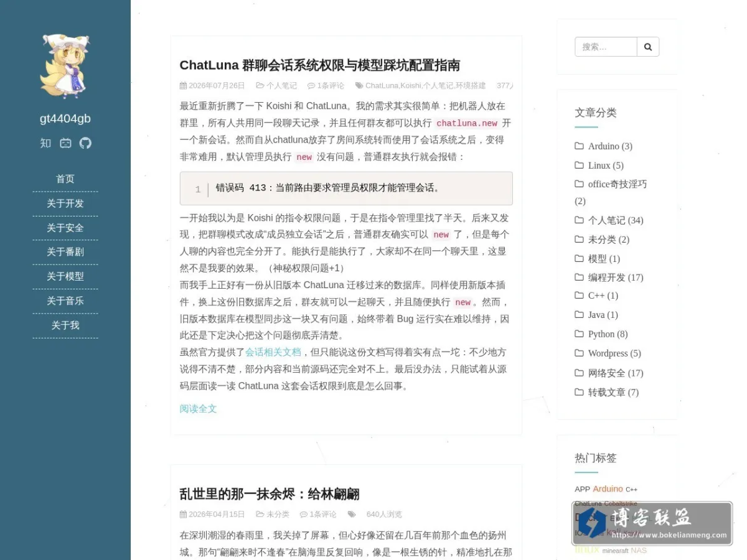This screenshot has height=560, width=747.
Task: Click folder icon beside Arduino category
Action: click(579, 146)
